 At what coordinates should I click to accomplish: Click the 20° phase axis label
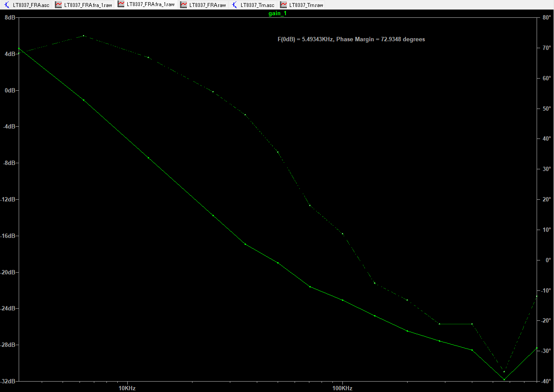point(547,200)
